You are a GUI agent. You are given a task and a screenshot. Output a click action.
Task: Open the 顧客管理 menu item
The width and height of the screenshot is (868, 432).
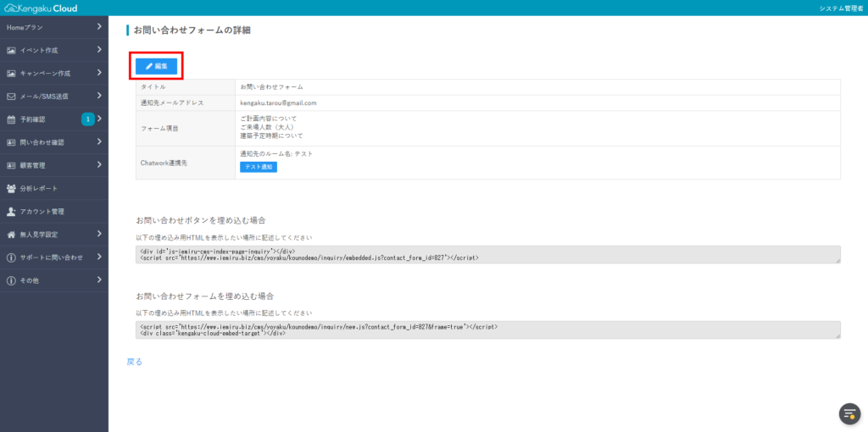54,165
